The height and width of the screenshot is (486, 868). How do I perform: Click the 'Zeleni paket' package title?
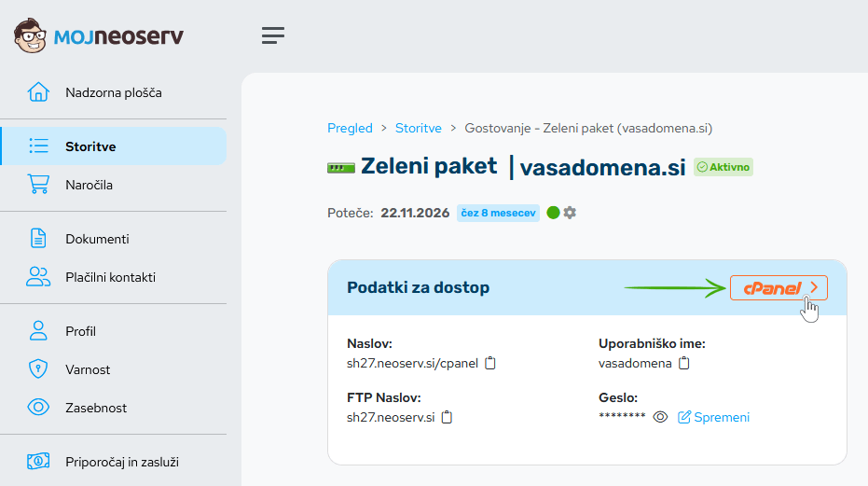pos(429,166)
